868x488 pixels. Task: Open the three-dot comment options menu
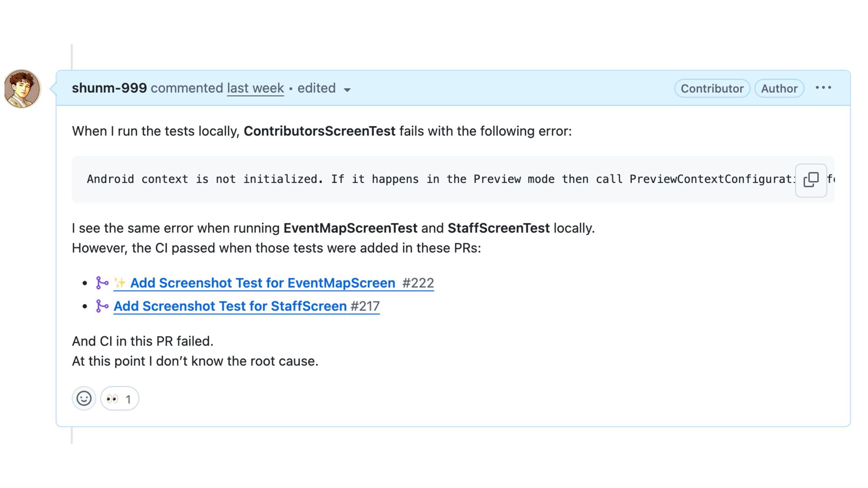(823, 88)
